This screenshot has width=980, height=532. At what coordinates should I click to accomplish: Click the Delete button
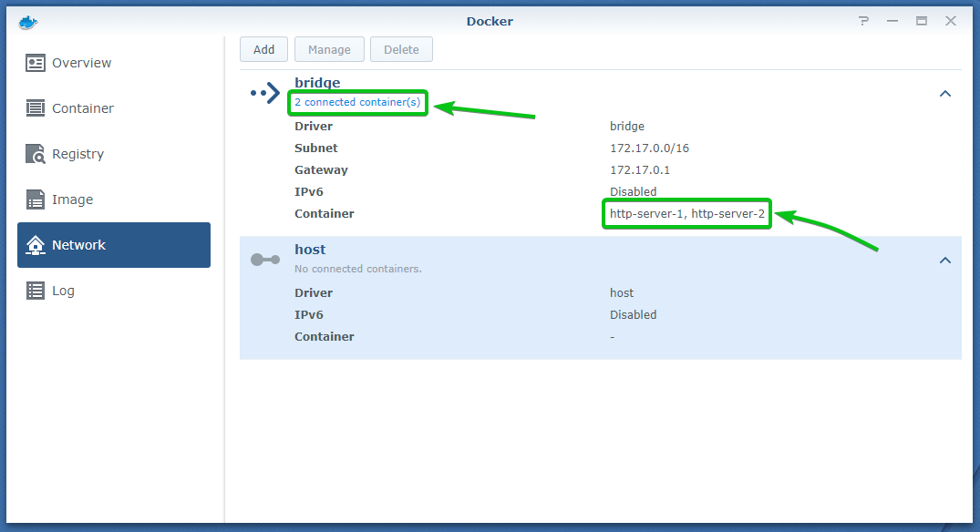pos(401,49)
